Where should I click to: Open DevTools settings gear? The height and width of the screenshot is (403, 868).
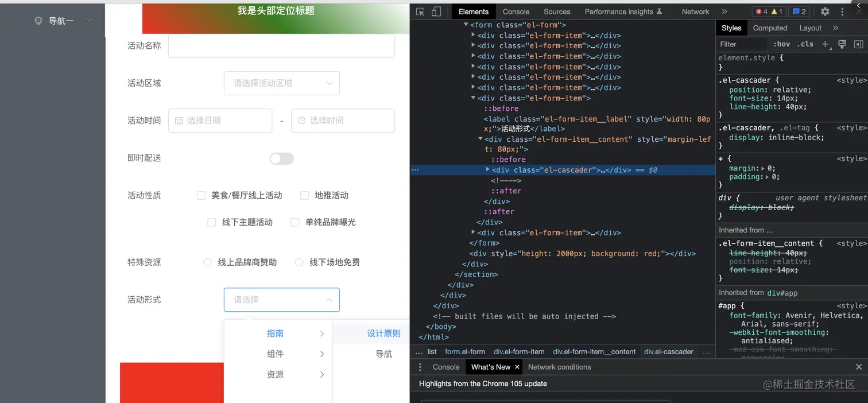pos(825,11)
